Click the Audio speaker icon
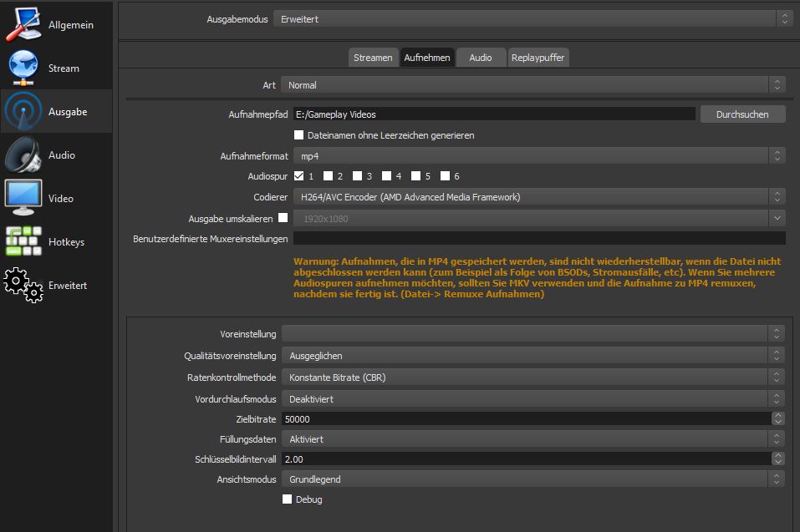Screen dimensions: 800x532 tap(23, 155)
